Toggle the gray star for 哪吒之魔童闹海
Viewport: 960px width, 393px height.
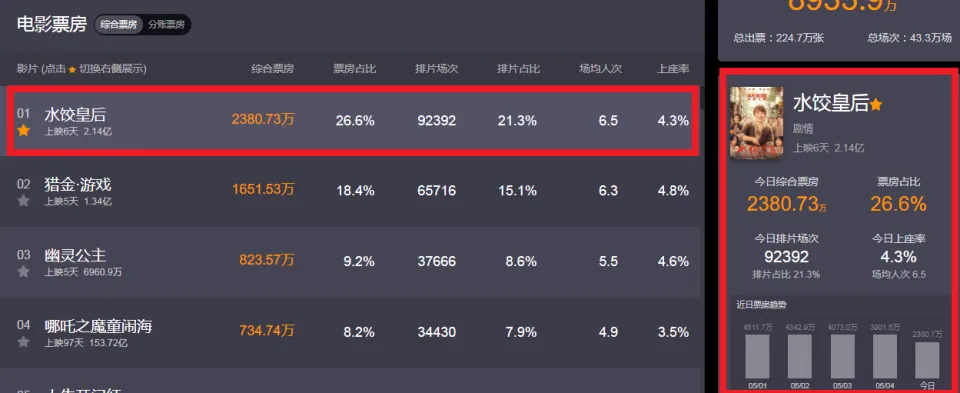coord(23,342)
